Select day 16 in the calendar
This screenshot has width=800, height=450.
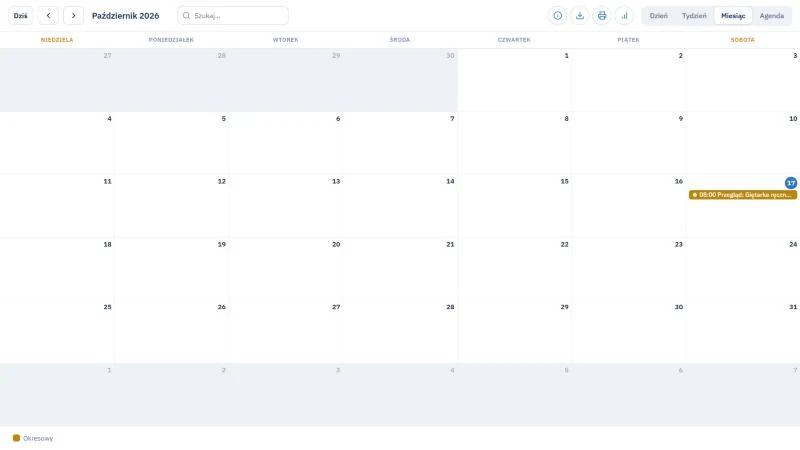click(x=629, y=206)
